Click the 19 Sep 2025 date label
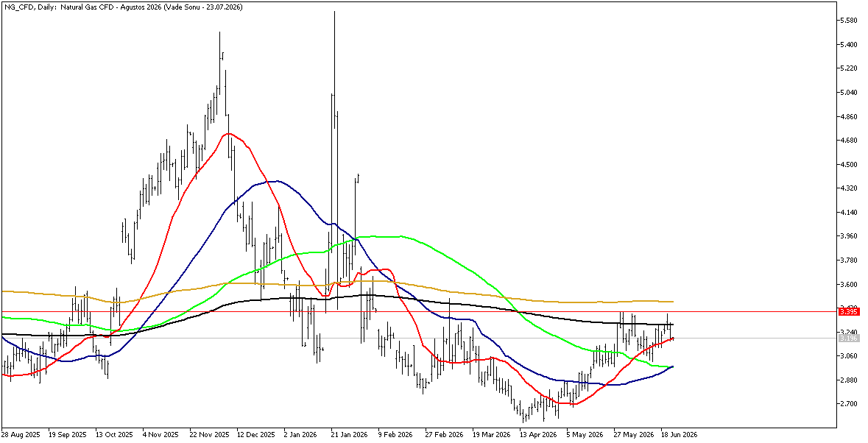Screen dimensions: 868x443 click(x=67, y=435)
